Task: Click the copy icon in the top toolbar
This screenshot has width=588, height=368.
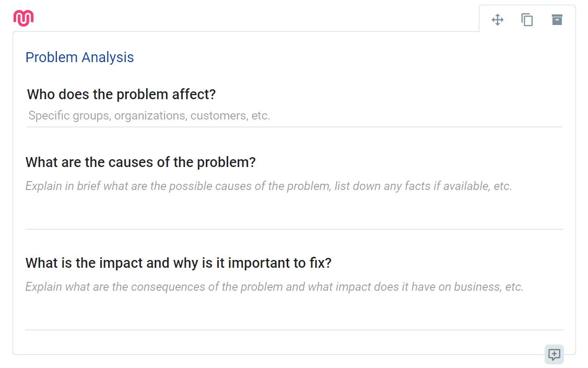Action: pyautogui.click(x=527, y=19)
